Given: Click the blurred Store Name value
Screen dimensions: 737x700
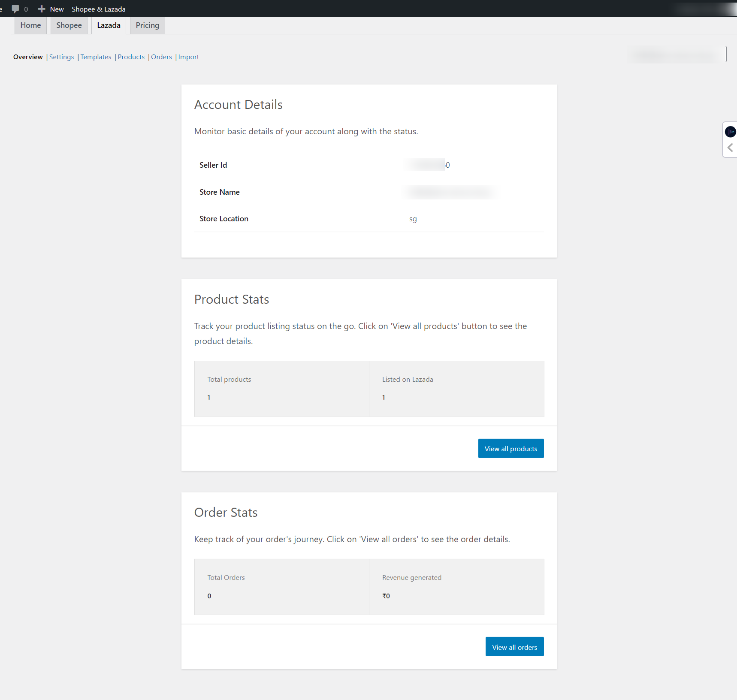Looking at the screenshot, I should 450,192.
